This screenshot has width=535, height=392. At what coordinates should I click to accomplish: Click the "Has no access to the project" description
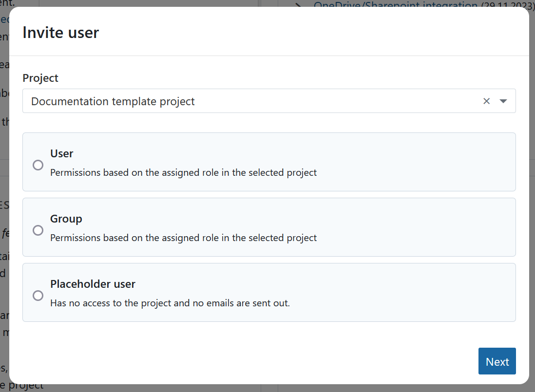pos(170,303)
